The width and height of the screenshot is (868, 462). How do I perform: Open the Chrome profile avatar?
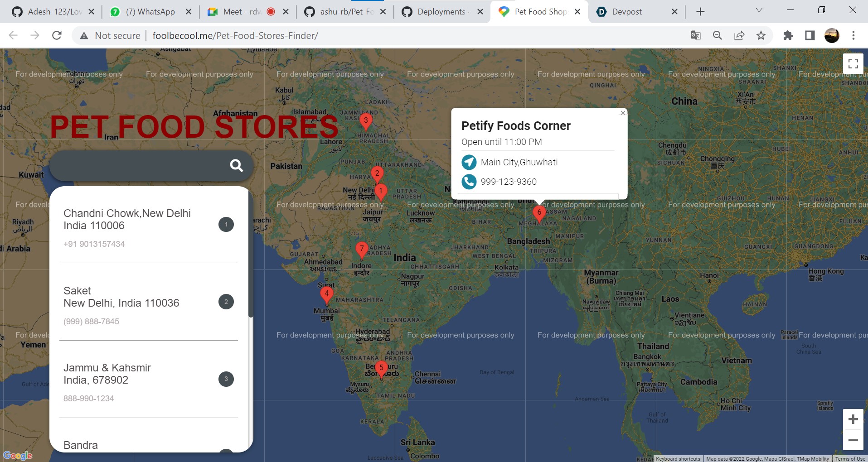[x=832, y=35]
